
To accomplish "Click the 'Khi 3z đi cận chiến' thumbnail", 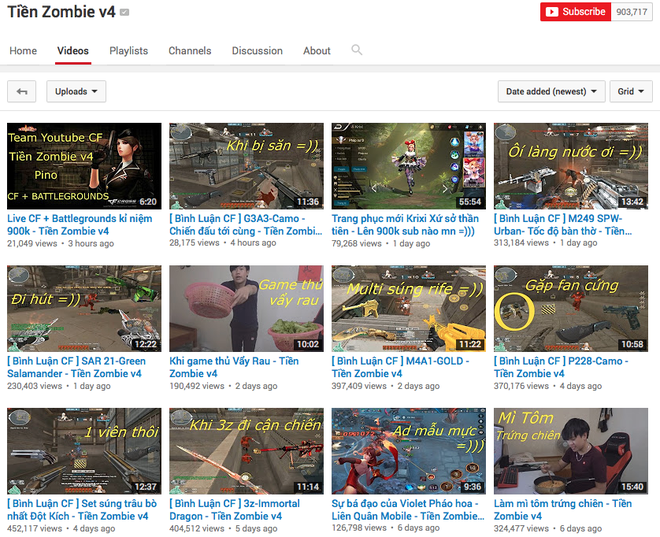I will tap(246, 451).
